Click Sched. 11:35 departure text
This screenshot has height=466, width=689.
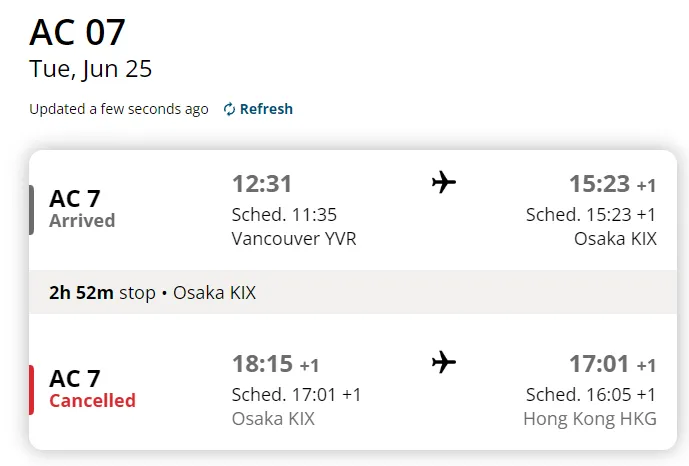coord(284,215)
